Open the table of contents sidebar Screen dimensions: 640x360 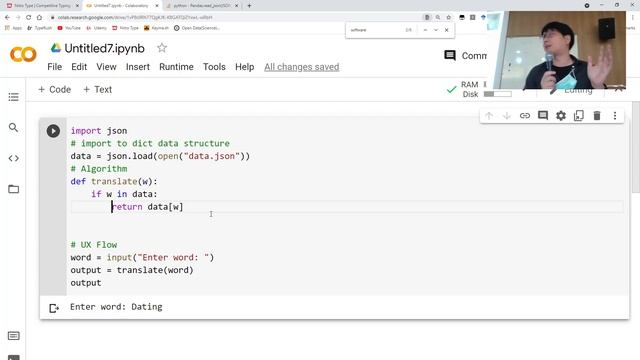pos(13,97)
